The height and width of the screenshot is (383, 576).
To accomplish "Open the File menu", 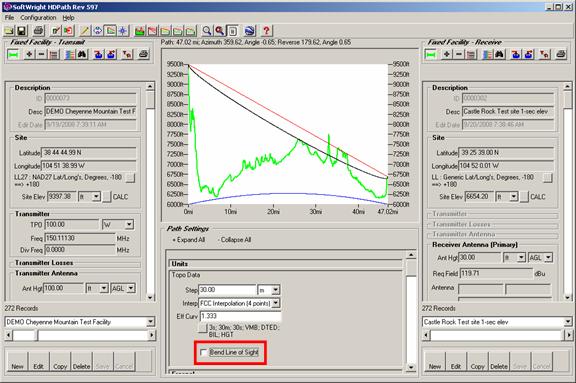I will point(9,18).
